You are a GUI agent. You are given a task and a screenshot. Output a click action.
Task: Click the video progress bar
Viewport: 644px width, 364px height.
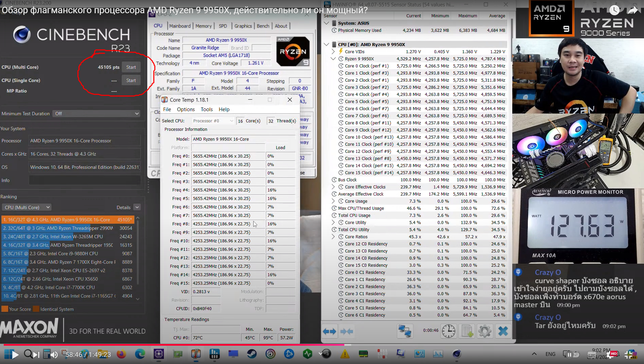tap(322, 345)
